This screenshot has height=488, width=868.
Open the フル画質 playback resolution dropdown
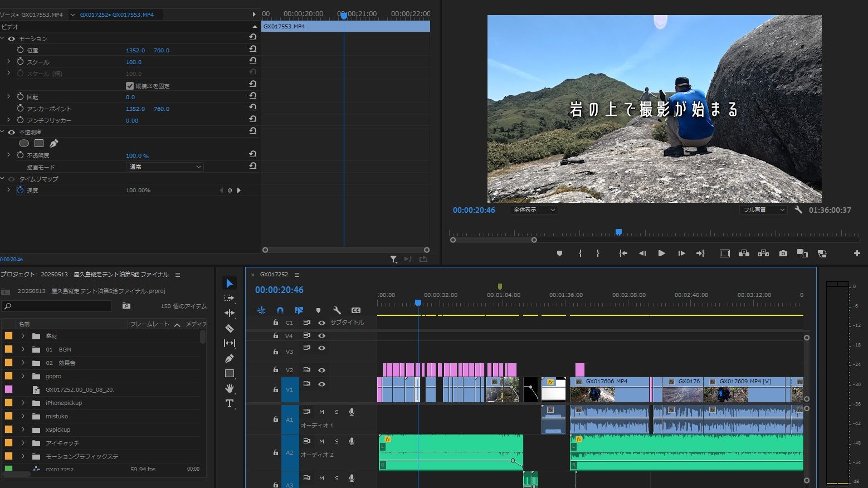pos(763,210)
